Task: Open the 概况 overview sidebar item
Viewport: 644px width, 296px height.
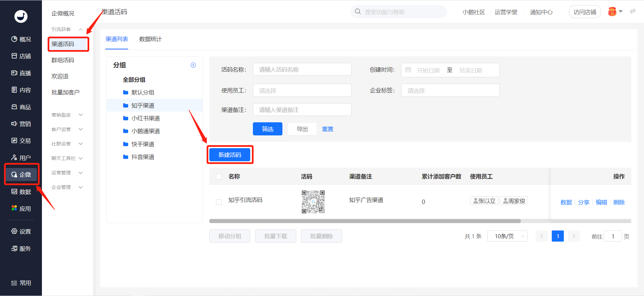Action: coord(21,39)
